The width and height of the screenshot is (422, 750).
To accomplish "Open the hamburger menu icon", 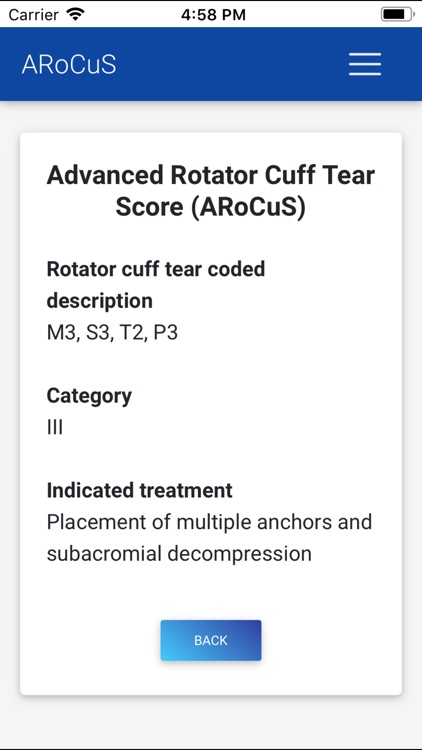I will 365,64.
